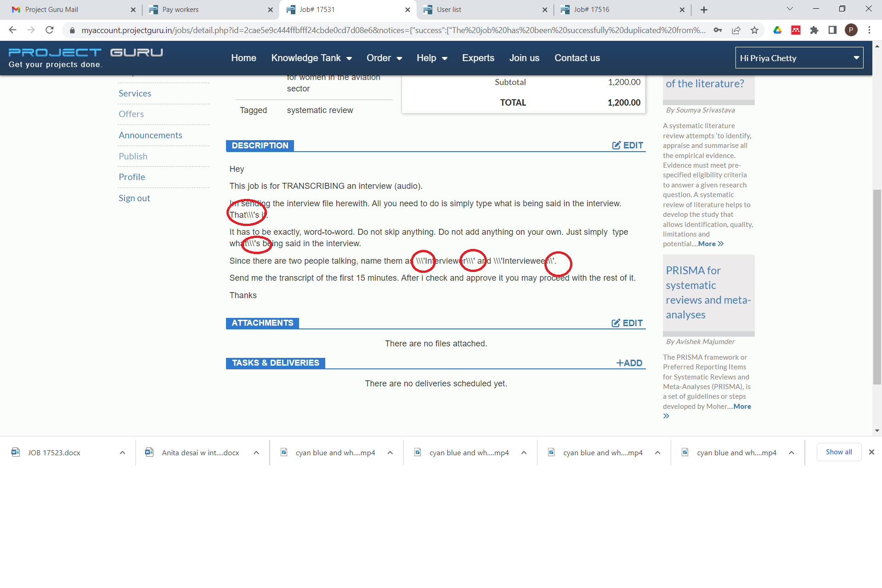The height and width of the screenshot is (588, 882).
Task: Expand the Order menu
Action: coord(384,58)
